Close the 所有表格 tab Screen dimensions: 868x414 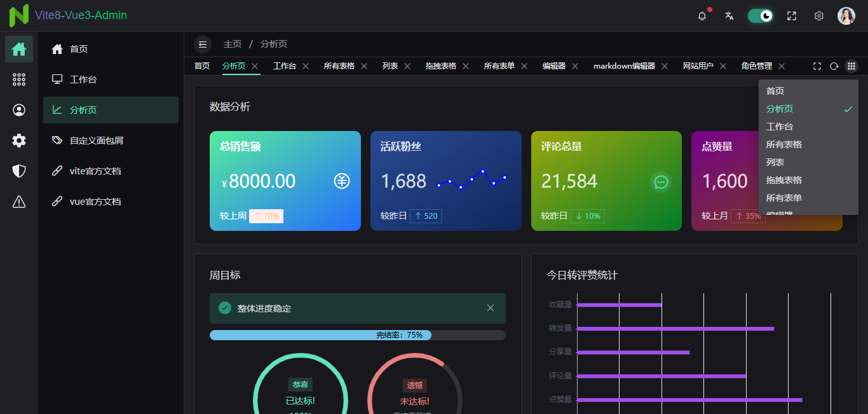tap(364, 66)
